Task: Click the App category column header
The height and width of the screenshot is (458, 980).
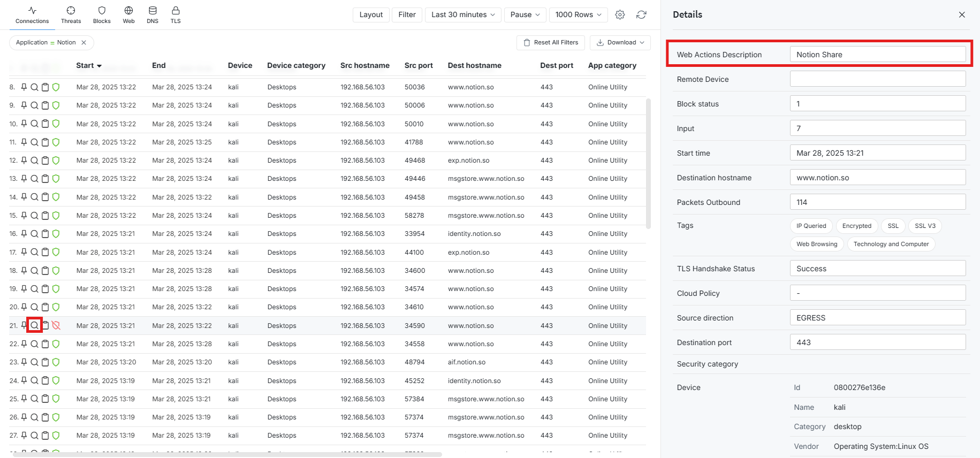Action: (x=612, y=65)
